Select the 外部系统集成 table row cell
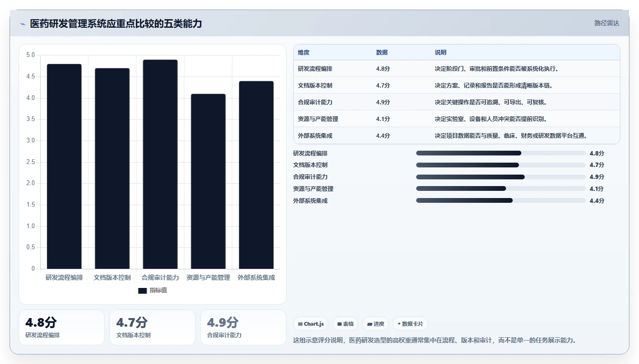This screenshot has width=639, height=364. tap(315, 136)
